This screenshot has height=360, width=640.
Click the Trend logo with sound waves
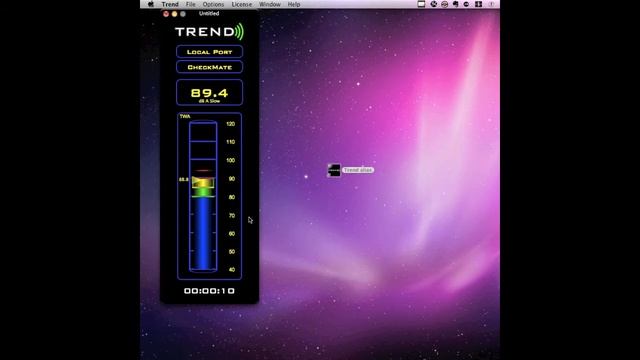pyautogui.click(x=209, y=31)
